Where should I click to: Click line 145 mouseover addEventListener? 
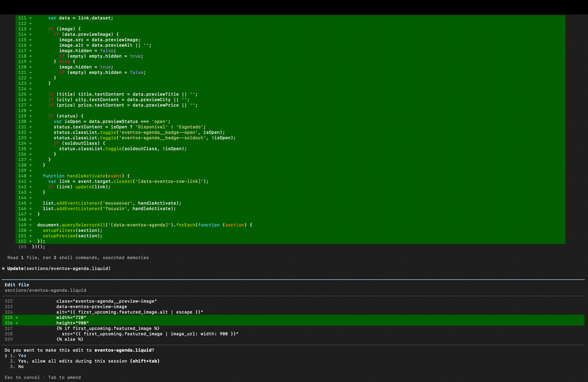point(112,203)
